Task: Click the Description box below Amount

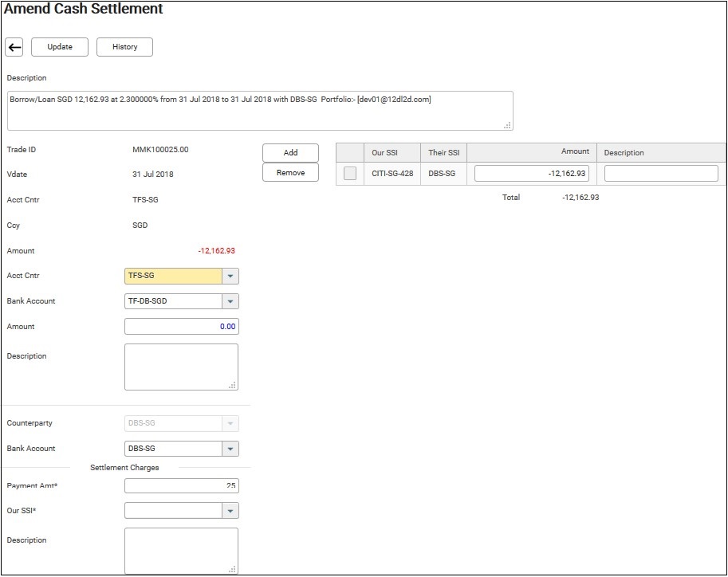Action: pyautogui.click(x=181, y=367)
